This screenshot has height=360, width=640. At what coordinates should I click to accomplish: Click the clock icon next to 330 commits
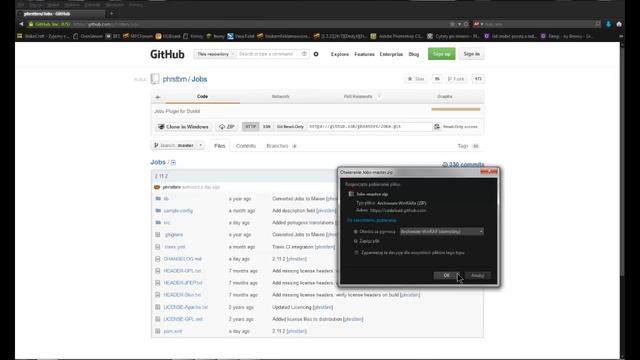click(x=445, y=164)
